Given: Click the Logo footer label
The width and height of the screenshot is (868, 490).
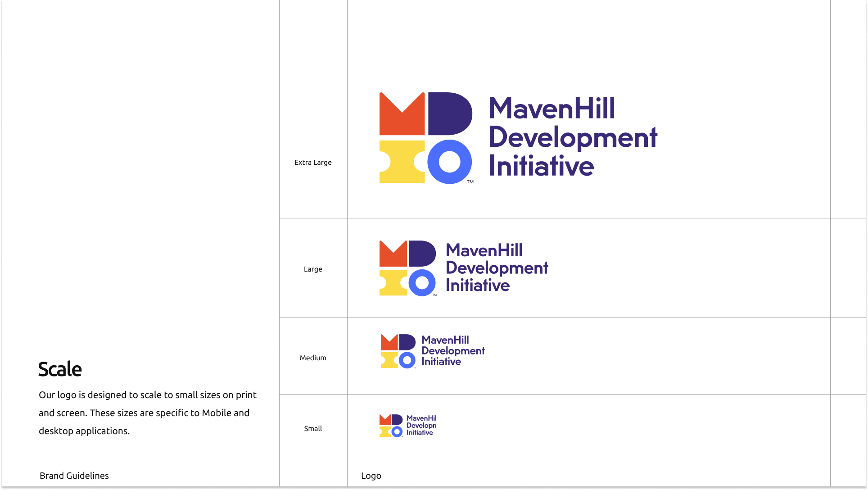Looking at the screenshot, I should (x=371, y=476).
